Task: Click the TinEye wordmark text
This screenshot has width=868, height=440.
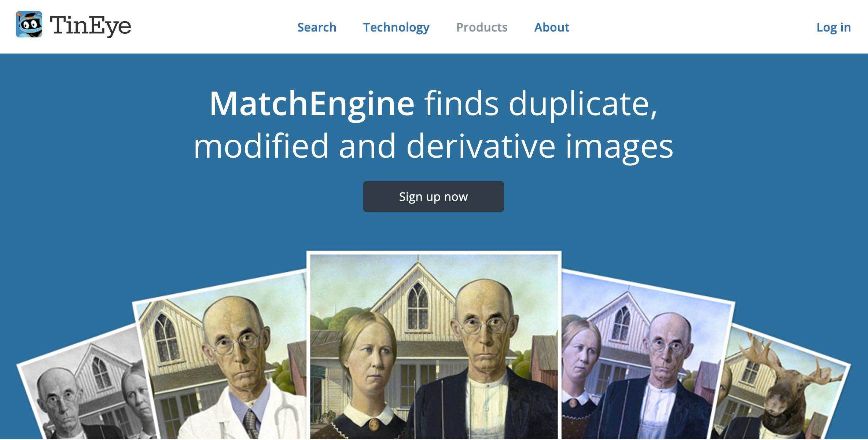Action: tap(90, 26)
